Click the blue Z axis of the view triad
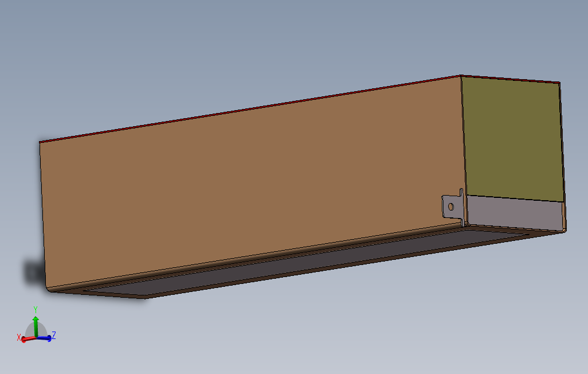The image size is (588, 374). tap(45, 338)
